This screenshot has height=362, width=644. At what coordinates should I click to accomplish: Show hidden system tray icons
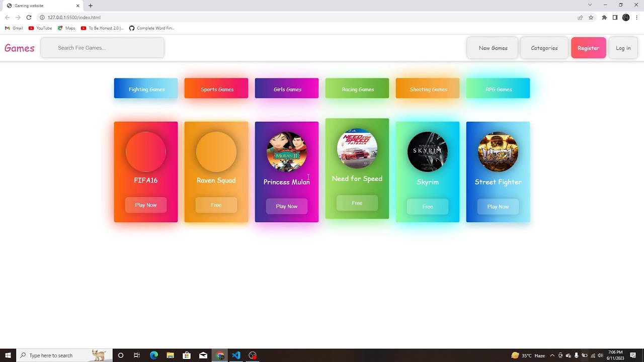click(x=552, y=355)
